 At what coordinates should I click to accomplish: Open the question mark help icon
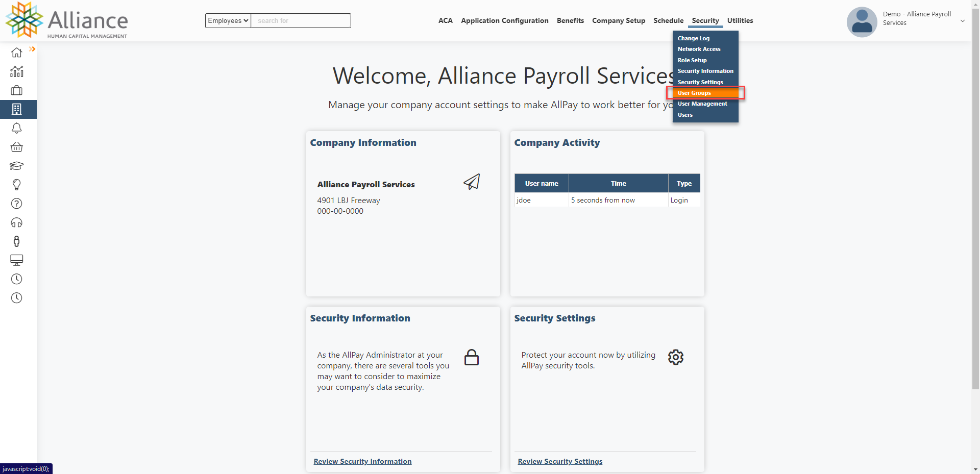tap(17, 204)
